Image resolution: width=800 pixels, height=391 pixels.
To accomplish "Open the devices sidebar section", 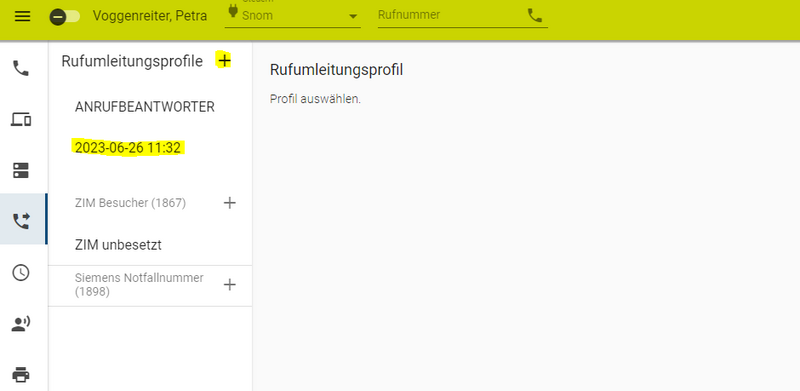I will coord(21,119).
